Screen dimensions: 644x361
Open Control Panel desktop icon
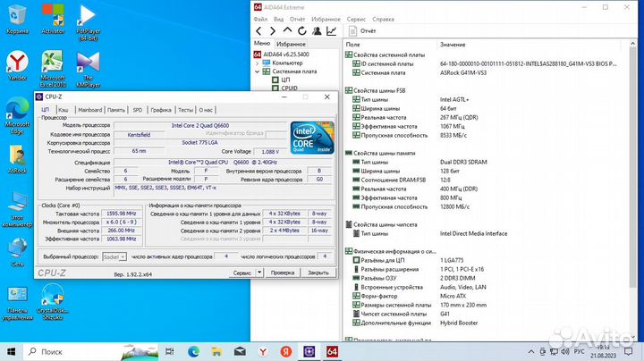pyautogui.click(x=17, y=303)
